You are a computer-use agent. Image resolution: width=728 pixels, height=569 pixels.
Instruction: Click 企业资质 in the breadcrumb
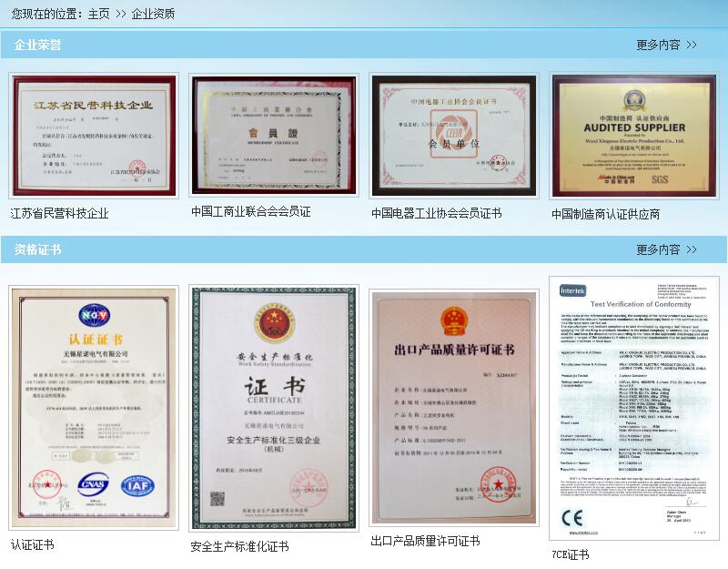tap(153, 14)
